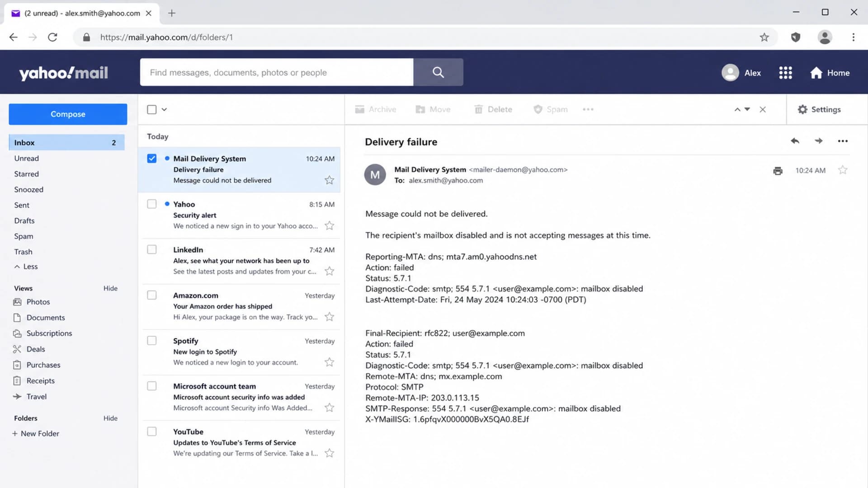Star the open message in reading pane
Viewport: 868px width, 488px height.
click(843, 170)
